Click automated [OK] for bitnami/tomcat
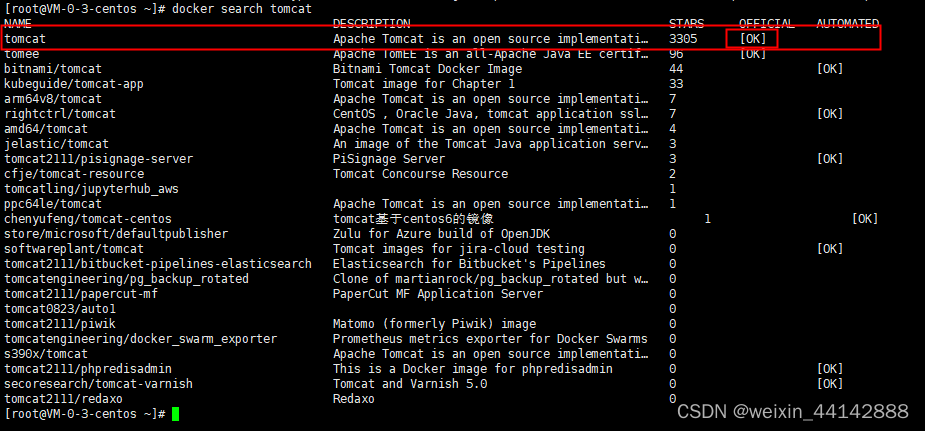 [x=830, y=69]
